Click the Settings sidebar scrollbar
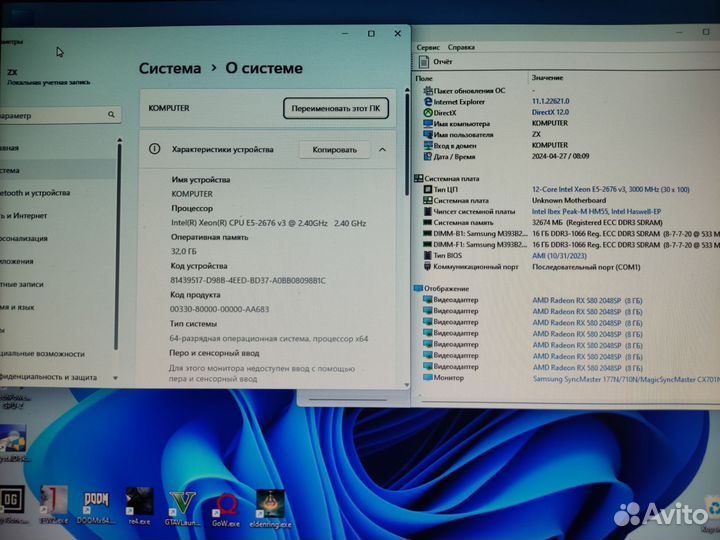Screen dimensions: 720x540 117,248
